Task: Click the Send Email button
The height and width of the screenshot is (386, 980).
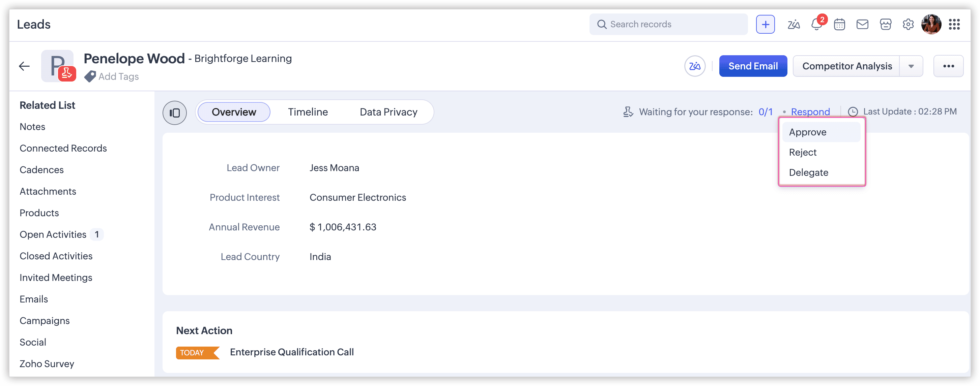Action: pos(753,66)
